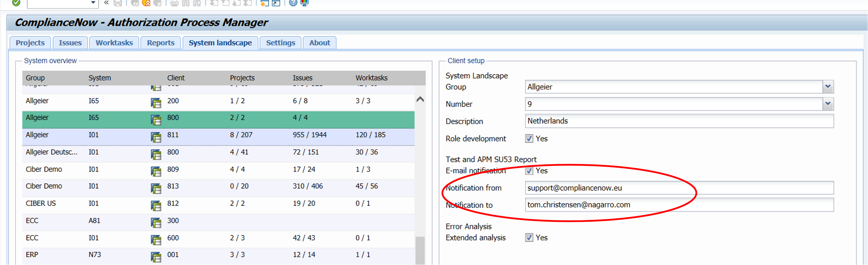Screen dimensions: 868x265
Task: Open the Worktasks tab
Action: 114,43
